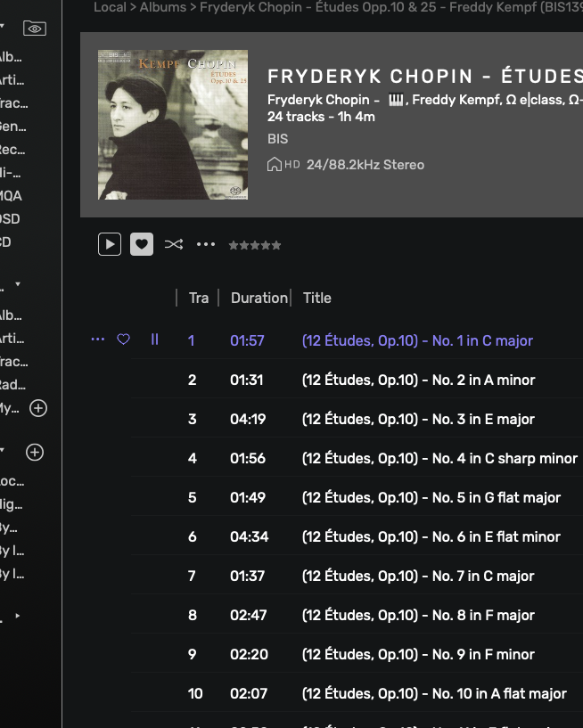Click the 24/88.2kHz Stereo quality label
583x728 pixels.
pyautogui.click(x=365, y=165)
